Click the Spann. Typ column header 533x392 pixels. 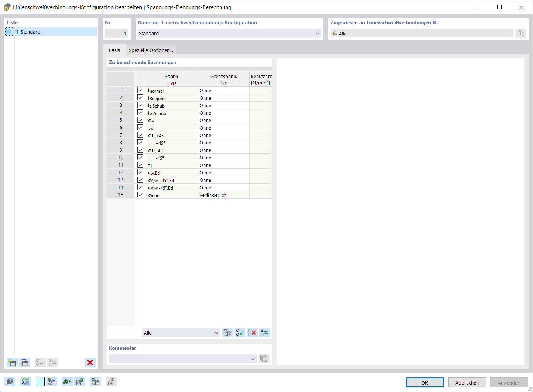172,79
